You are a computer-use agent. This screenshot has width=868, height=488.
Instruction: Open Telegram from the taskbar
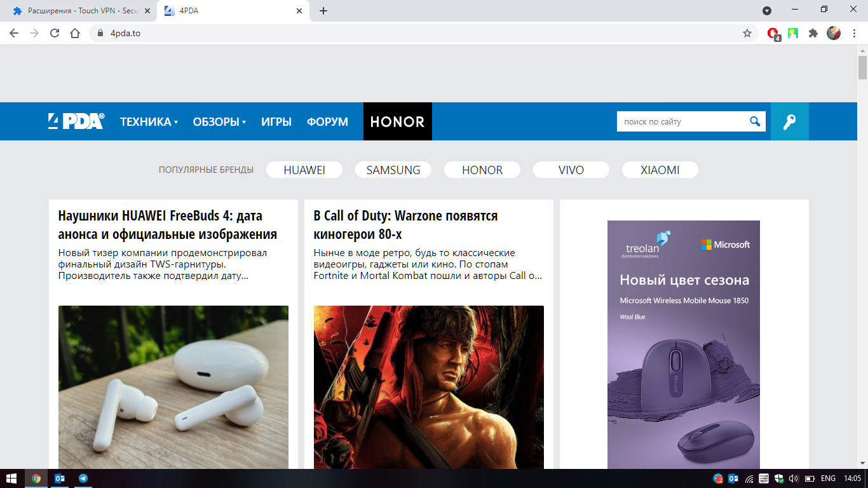click(x=83, y=478)
